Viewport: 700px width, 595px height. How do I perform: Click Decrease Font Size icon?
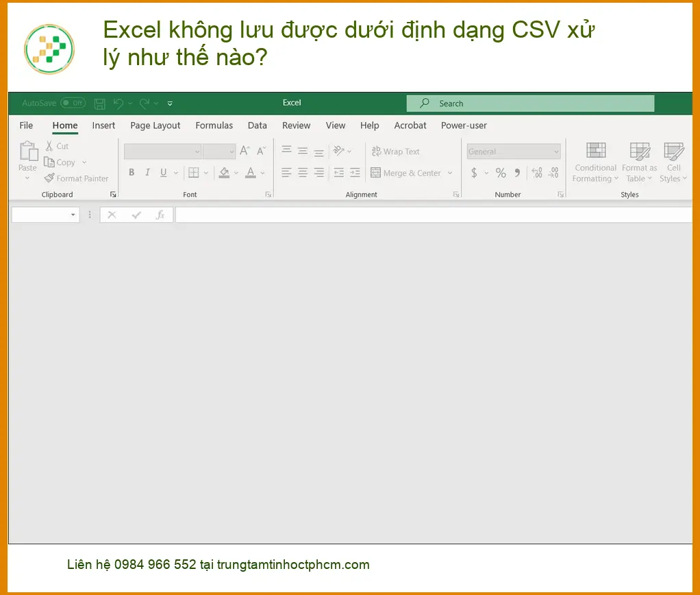point(261,151)
